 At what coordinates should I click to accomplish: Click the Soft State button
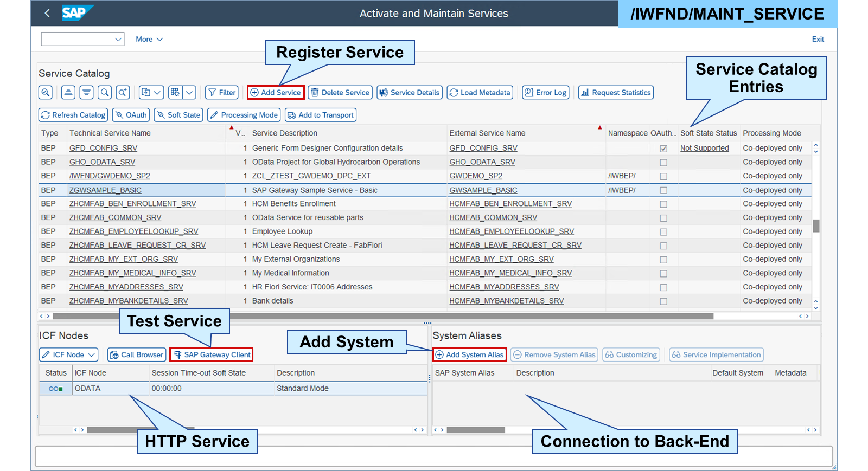(x=178, y=115)
